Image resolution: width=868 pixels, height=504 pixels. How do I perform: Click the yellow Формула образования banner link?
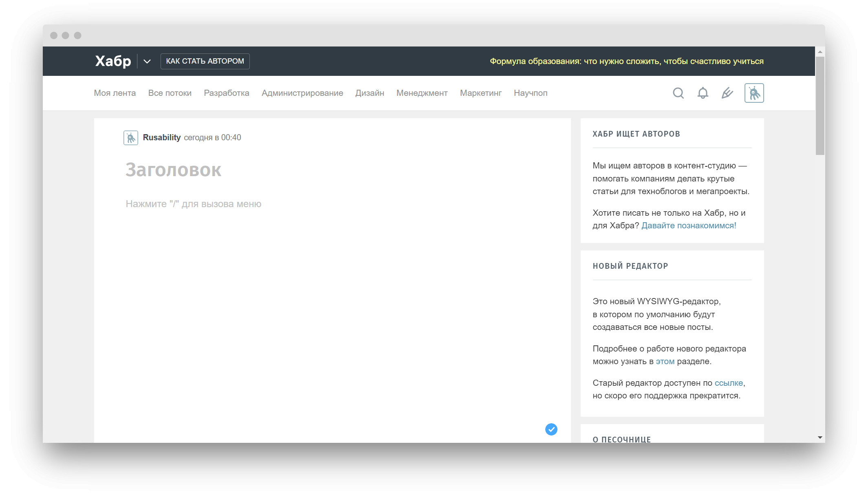626,61
